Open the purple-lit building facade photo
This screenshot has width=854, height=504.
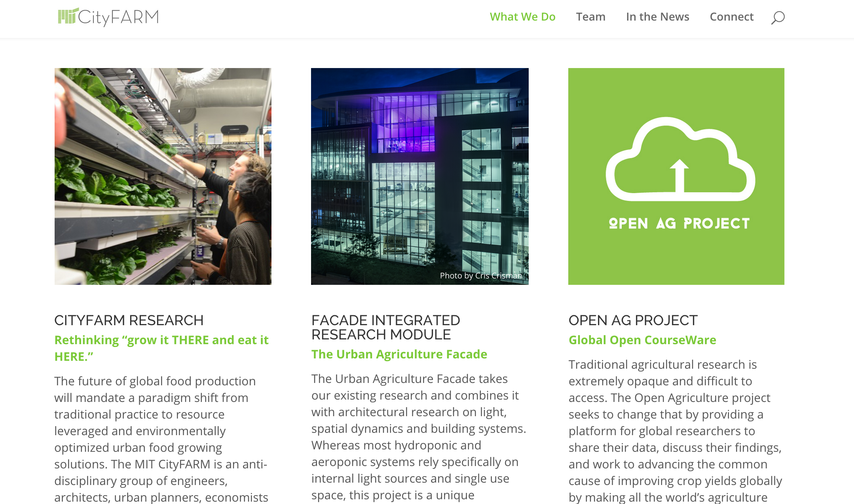point(419,176)
